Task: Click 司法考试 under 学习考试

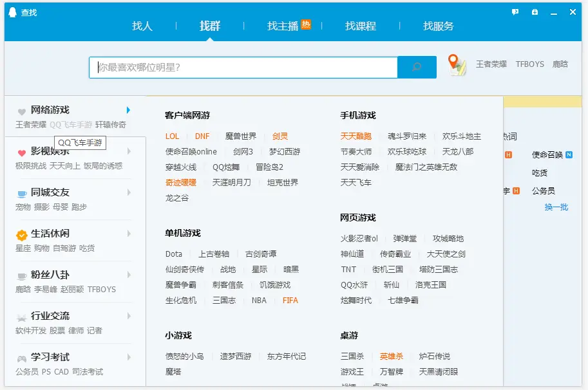Action: (88, 371)
